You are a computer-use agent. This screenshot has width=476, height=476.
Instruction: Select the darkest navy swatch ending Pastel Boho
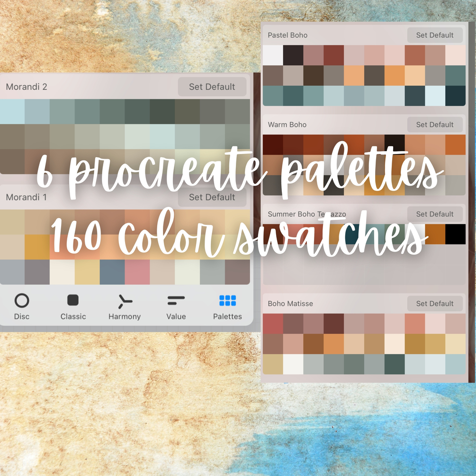tap(455, 96)
